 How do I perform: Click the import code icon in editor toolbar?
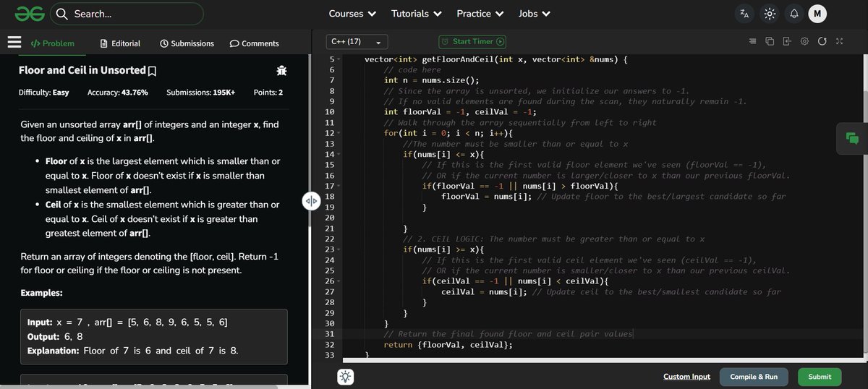coord(787,41)
